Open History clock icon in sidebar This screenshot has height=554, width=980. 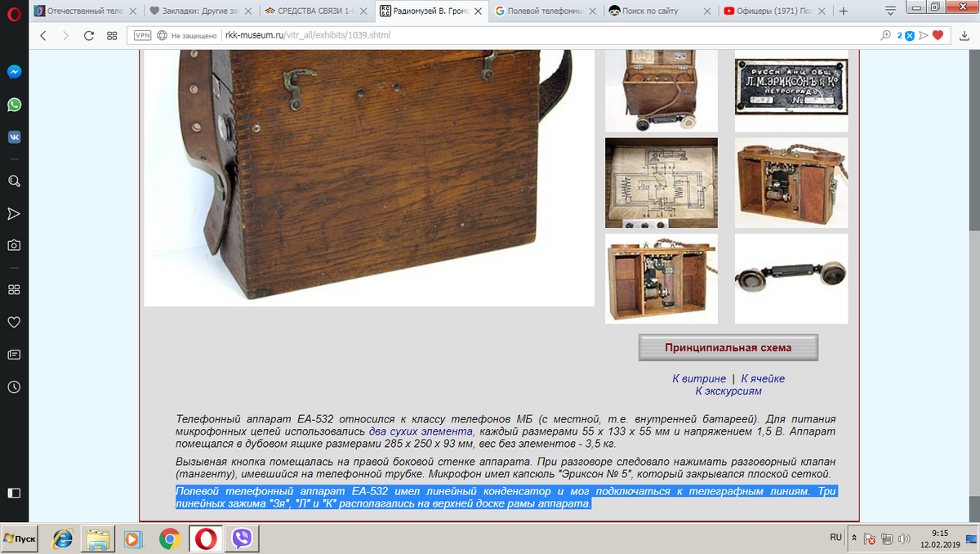[14, 387]
